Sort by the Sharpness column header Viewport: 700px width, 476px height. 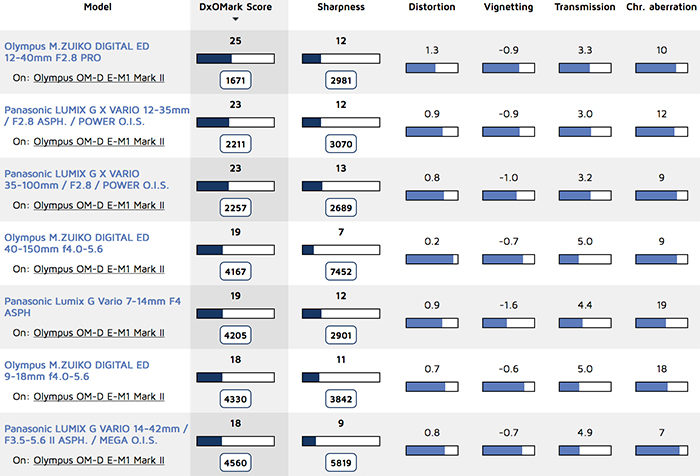[340, 7]
